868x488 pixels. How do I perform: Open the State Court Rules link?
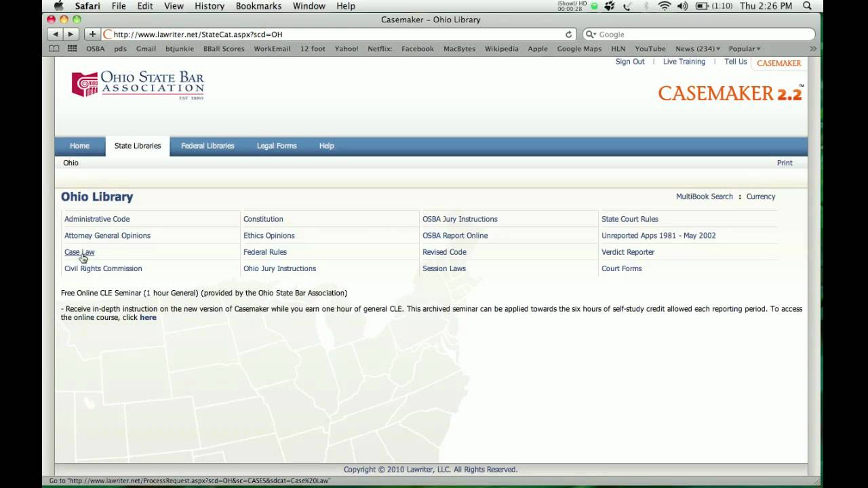click(x=630, y=219)
